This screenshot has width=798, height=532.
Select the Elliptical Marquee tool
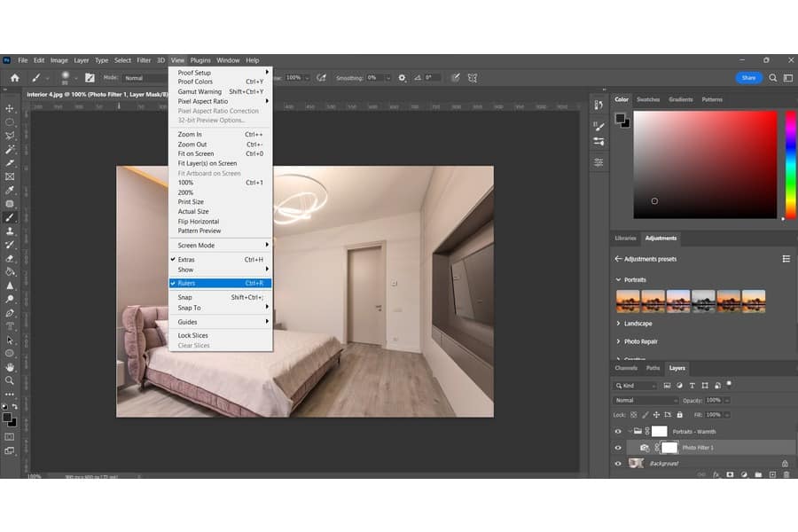(10, 122)
